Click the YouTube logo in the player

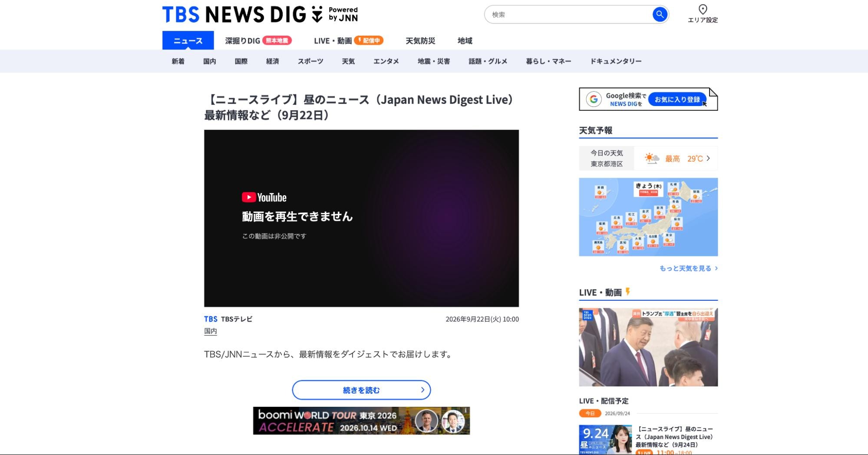264,197
